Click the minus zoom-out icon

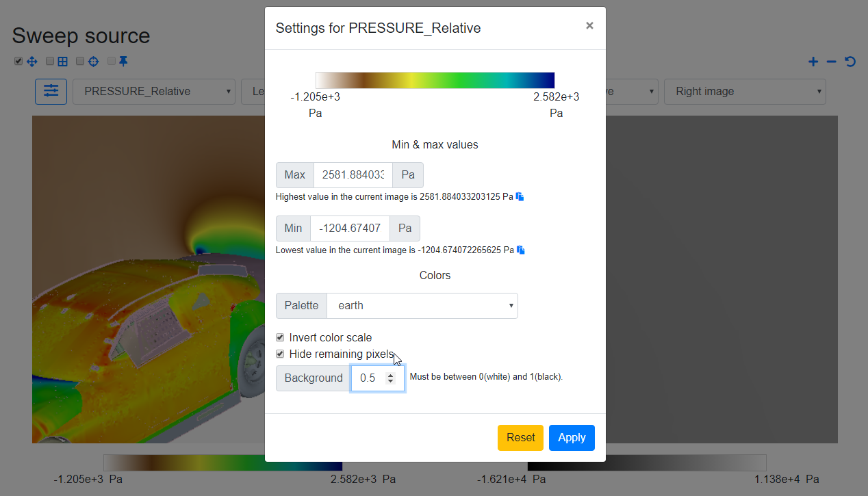831,62
